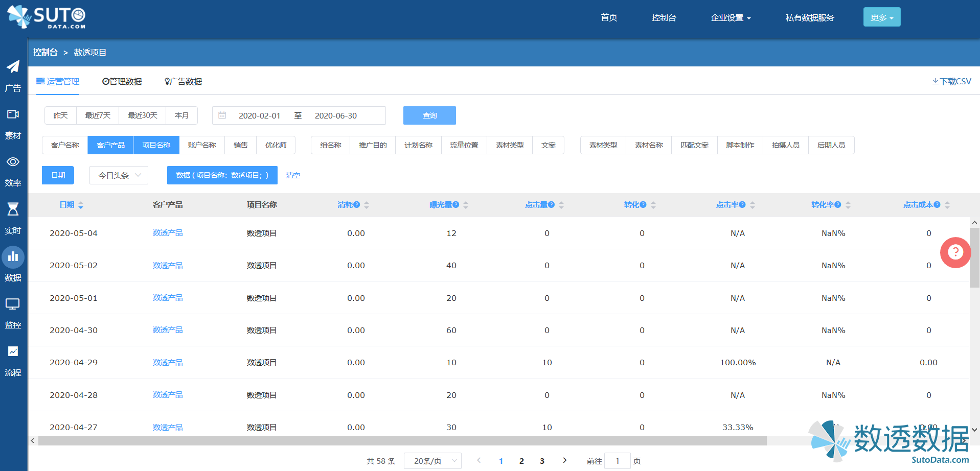The width and height of the screenshot is (980, 471).
Task: Open the 流程 chart sidebar icon
Action: tap(13, 351)
